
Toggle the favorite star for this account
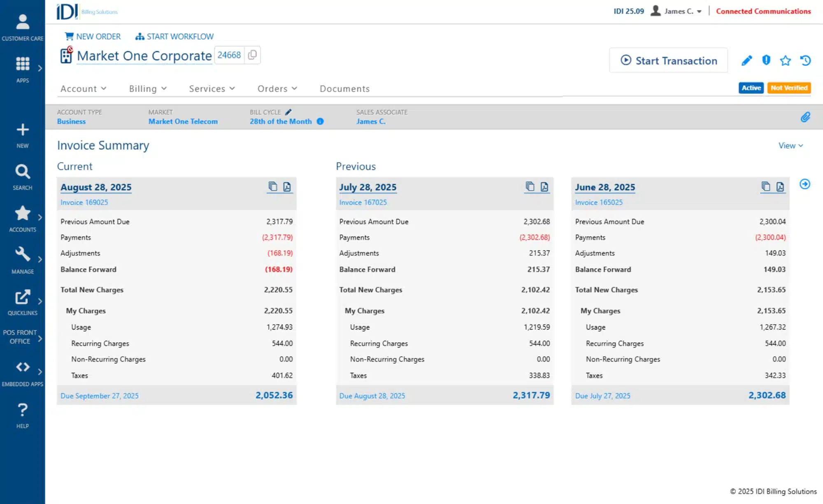[785, 61]
